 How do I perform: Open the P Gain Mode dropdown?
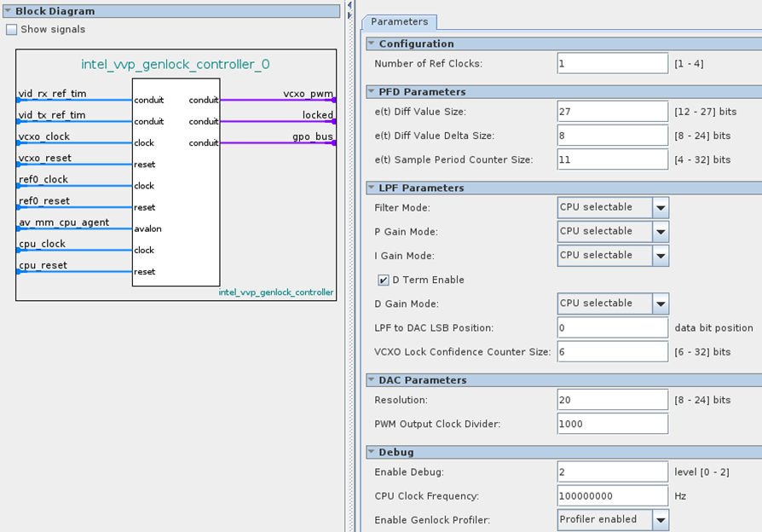(661, 231)
